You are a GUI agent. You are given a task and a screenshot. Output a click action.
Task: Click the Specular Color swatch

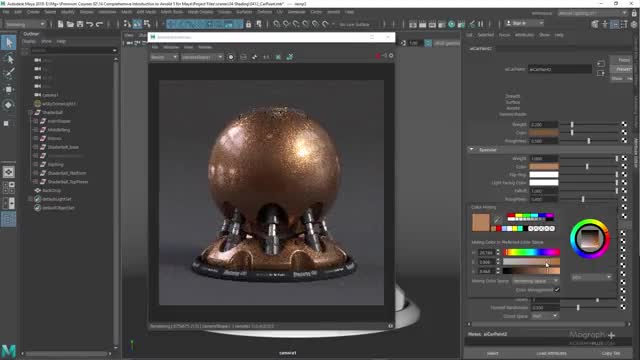(x=544, y=167)
